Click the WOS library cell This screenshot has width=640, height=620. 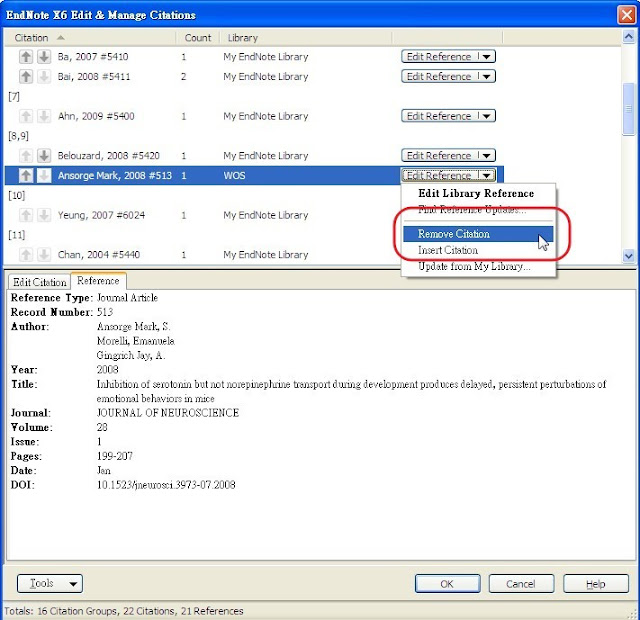(x=234, y=176)
